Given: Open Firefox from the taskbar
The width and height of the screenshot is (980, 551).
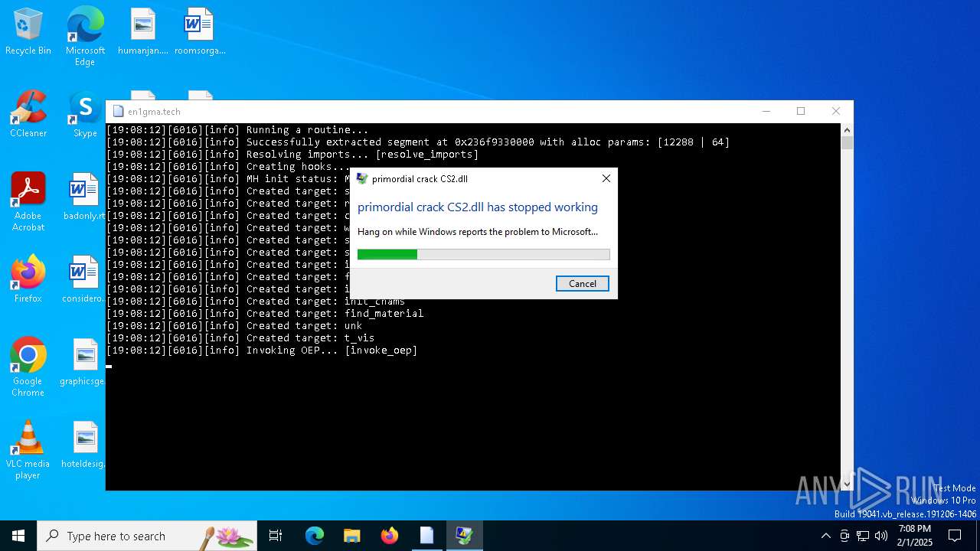Looking at the screenshot, I should point(390,536).
